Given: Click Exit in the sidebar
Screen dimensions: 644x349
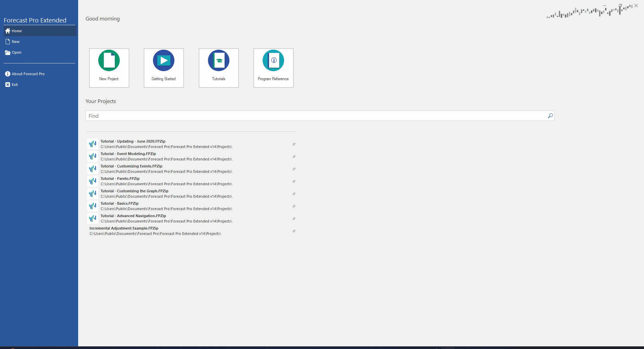Looking at the screenshot, I should 40,85.
